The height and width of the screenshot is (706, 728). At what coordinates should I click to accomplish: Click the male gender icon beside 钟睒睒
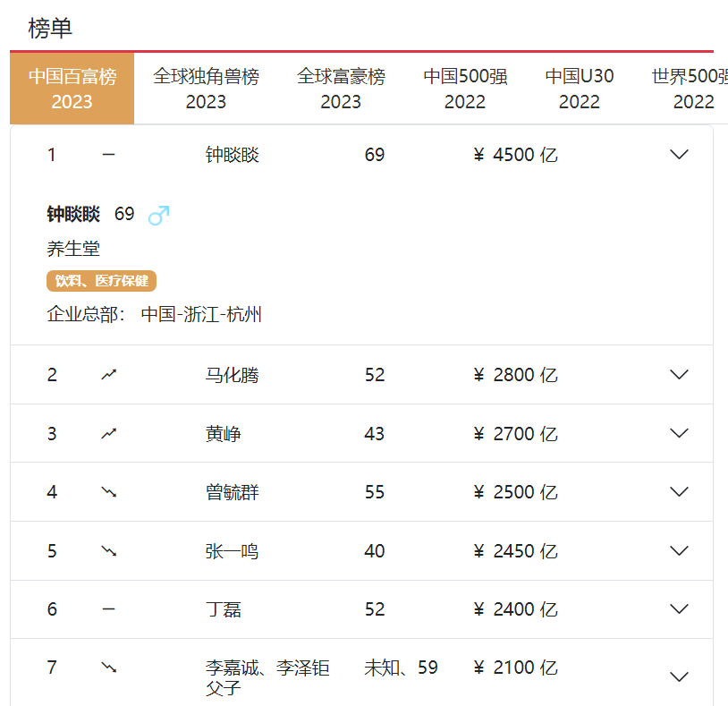[x=158, y=215]
